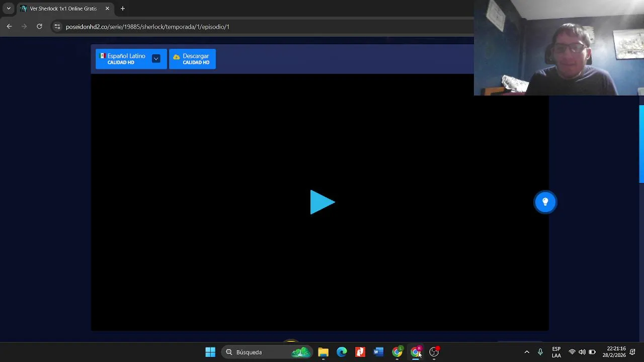Show hidden system tray icons
The image size is (644, 362).
coord(527,352)
